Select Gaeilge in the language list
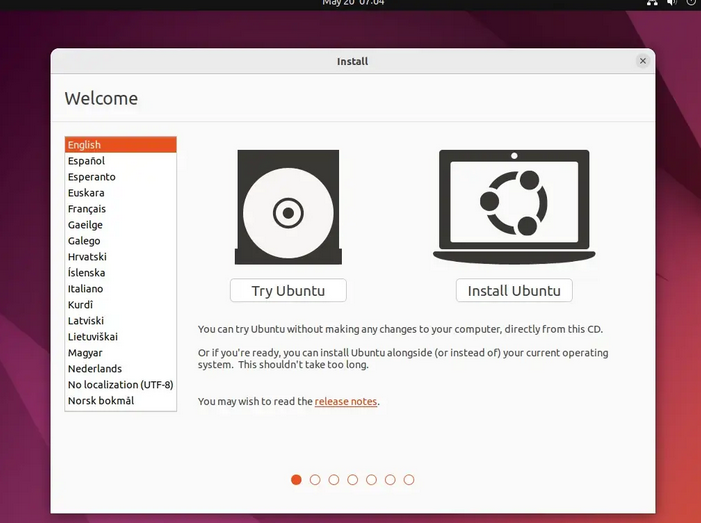Viewport: 701px width, 523px height. (121, 225)
